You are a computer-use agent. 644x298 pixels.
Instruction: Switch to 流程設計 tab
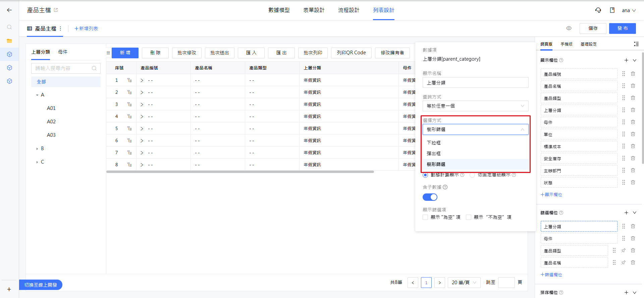[349, 10]
